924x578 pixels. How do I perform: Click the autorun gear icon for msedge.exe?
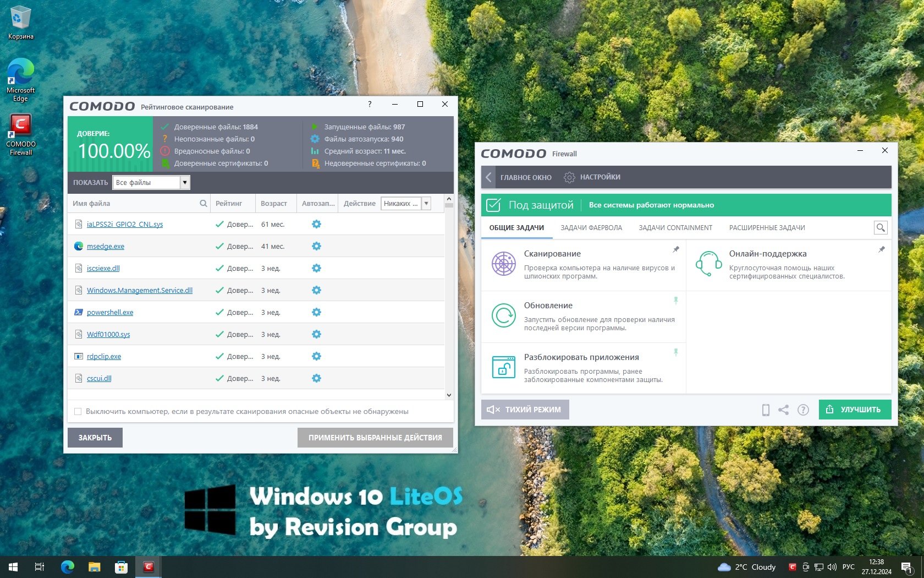click(x=316, y=246)
